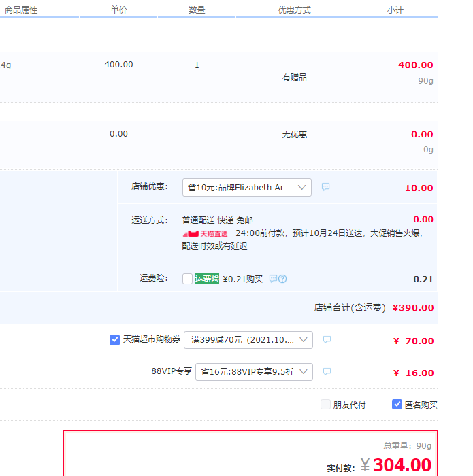Click the 优惠方式 column header
Viewport: 473px width, 476px height.
[295, 10]
